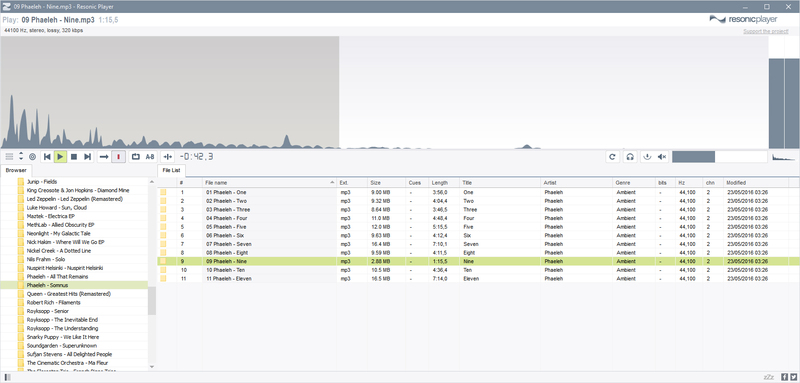This screenshot has width=800, height=383.
Task: Click the File name column sort arrow
Action: pyautogui.click(x=332, y=183)
